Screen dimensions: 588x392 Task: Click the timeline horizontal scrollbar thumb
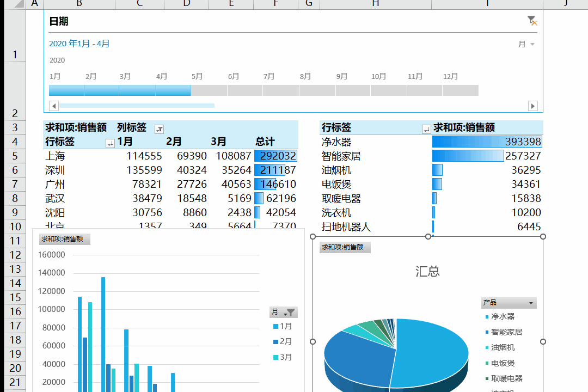pos(136,106)
